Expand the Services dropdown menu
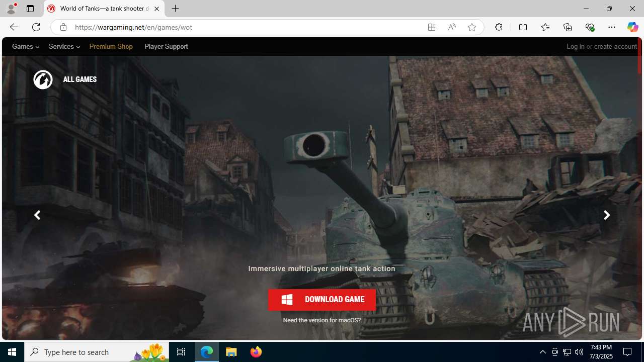 64,46
